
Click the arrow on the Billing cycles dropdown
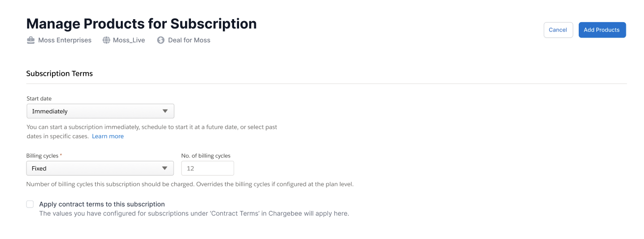(x=165, y=168)
